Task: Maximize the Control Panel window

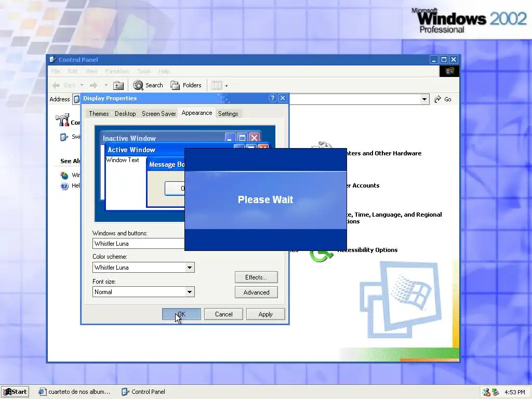Action: (x=444, y=60)
